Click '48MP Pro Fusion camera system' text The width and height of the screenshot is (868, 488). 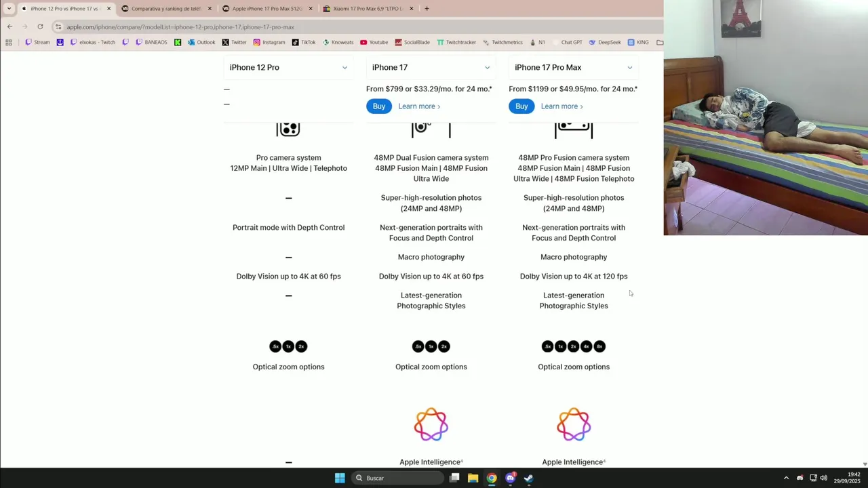click(574, 158)
